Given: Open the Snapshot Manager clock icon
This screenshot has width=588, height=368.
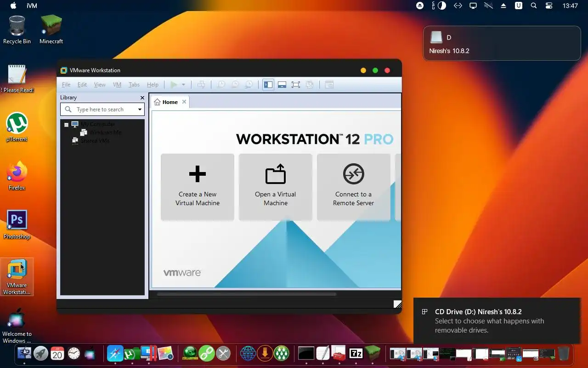Looking at the screenshot, I should [x=249, y=85].
